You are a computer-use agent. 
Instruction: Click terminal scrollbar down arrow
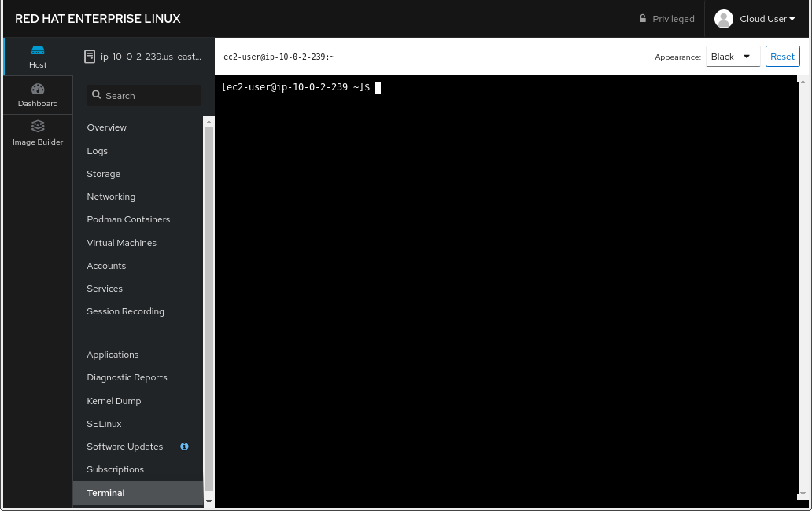click(x=803, y=494)
